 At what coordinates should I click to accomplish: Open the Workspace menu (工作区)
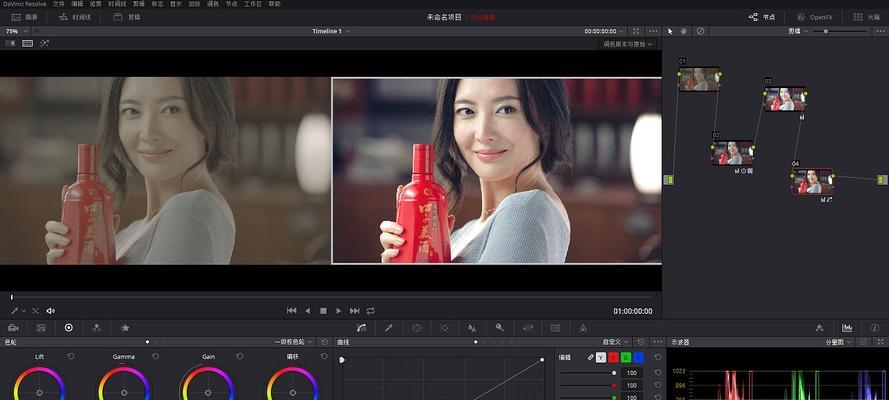(253, 3)
